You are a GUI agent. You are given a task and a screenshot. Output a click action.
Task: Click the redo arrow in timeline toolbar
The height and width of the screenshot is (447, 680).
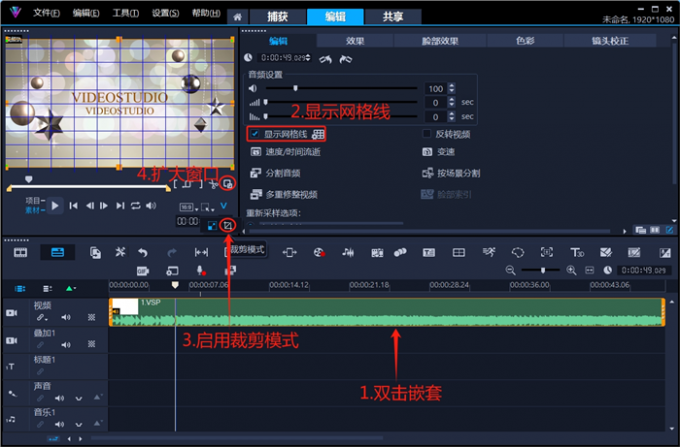tap(172, 252)
